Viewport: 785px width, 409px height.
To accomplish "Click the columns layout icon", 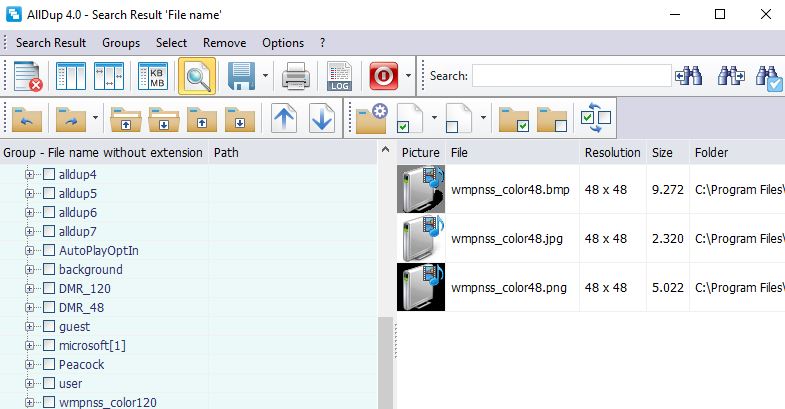I will point(71,76).
